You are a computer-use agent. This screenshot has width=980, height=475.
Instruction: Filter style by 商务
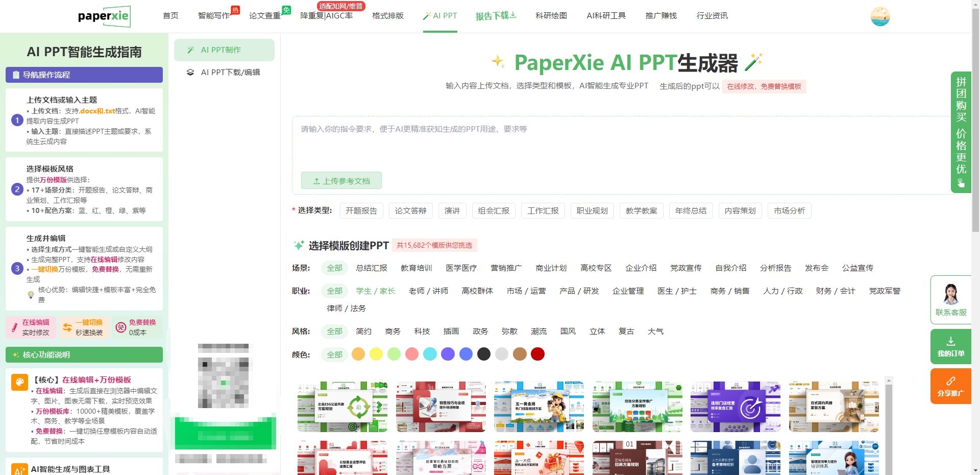(x=393, y=331)
